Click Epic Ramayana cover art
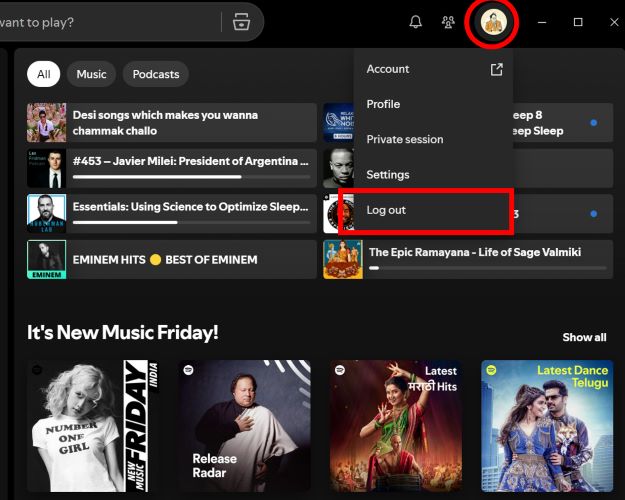Image resolution: width=625 pixels, height=500 pixels. pos(343,260)
